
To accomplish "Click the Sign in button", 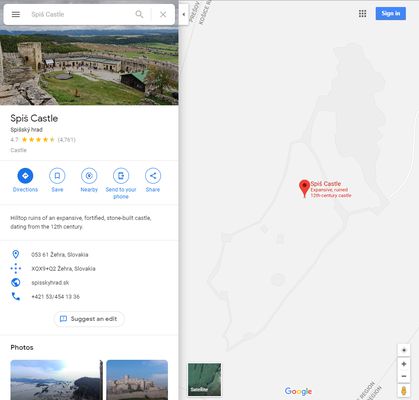I will click(x=391, y=14).
